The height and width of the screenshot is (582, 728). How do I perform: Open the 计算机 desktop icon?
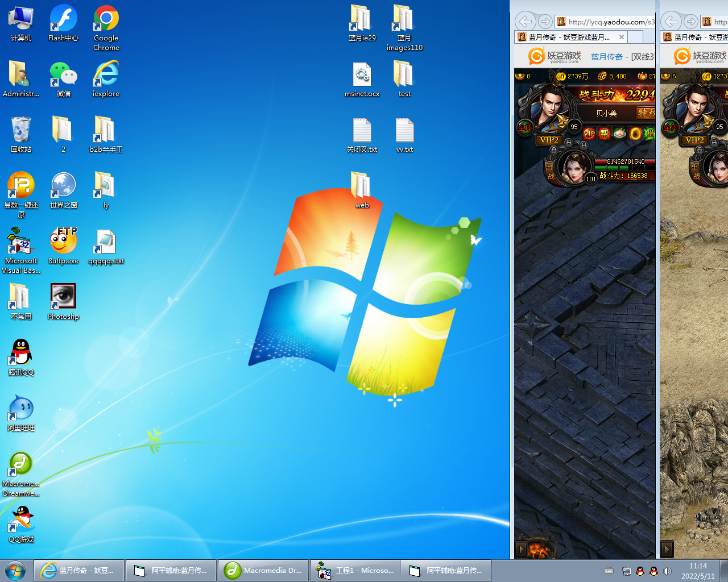pos(21,24)
